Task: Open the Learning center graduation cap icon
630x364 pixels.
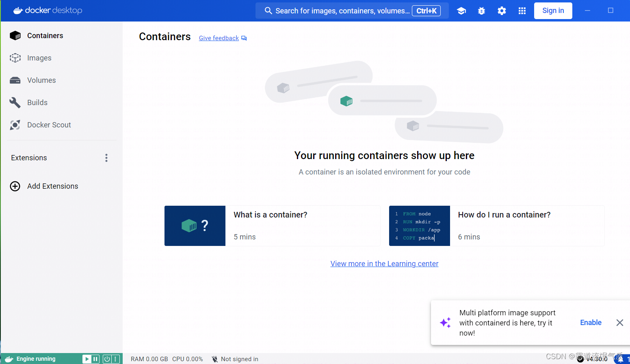Action: tap(461, 11)
